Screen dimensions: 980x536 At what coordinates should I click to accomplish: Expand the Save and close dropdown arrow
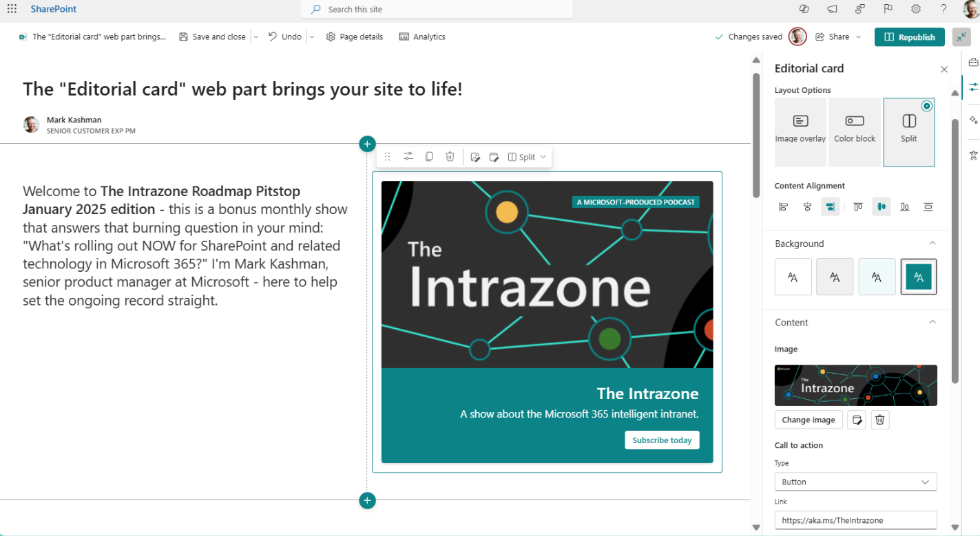pyautogui.click(x=256, y=37)
